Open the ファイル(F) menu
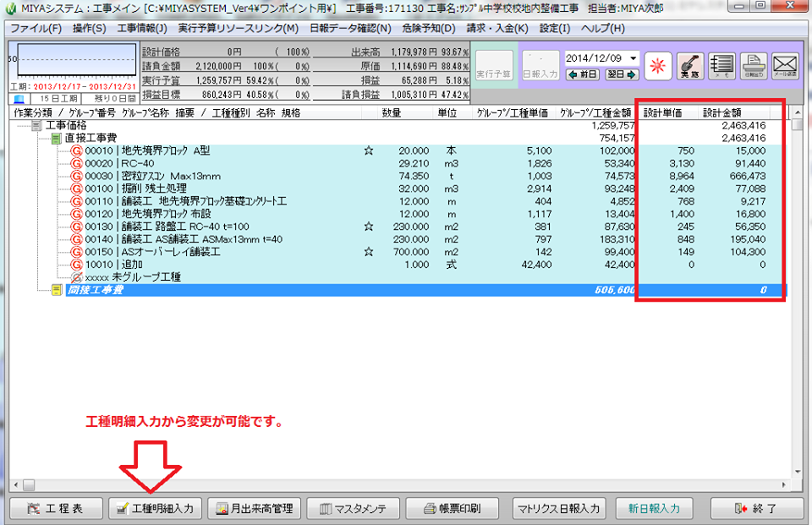 pyautogui.click(x=36, y=29)
